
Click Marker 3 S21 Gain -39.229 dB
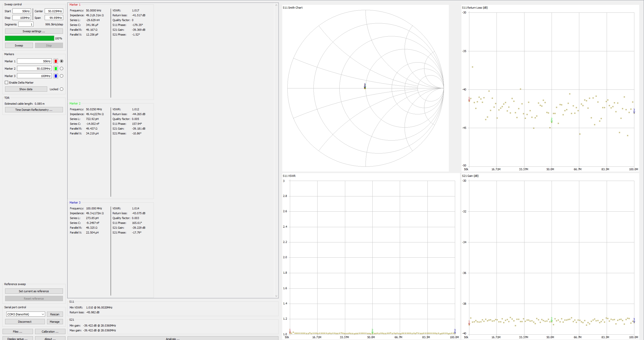pyautogui.click(x=139, y=228)
